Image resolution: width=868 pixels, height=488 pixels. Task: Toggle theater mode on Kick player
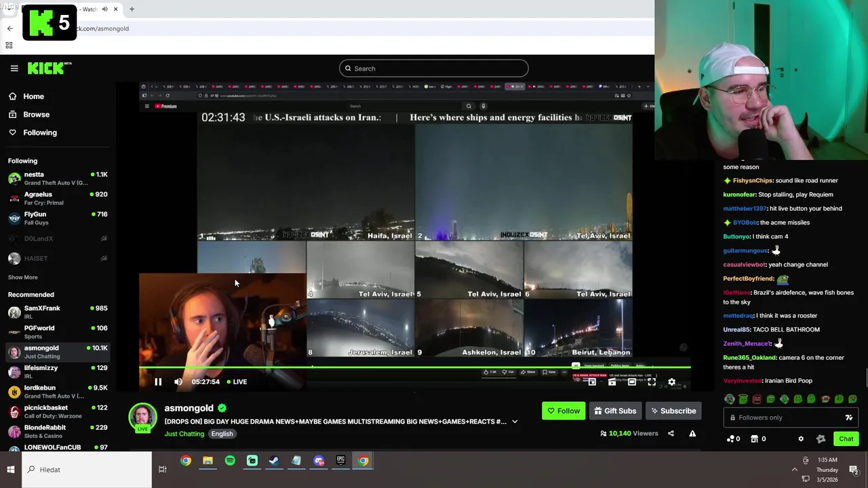(x=631, y=382)
